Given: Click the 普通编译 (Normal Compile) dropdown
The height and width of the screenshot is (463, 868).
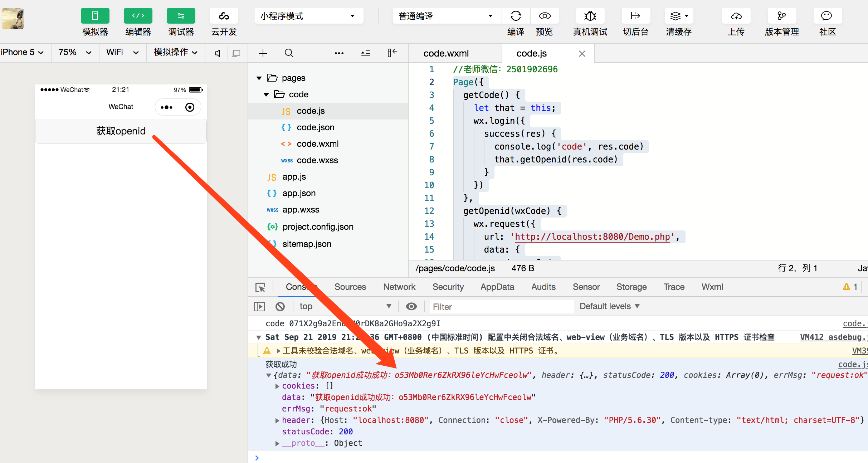Looking at the screenshot, I should coord(442,15).
